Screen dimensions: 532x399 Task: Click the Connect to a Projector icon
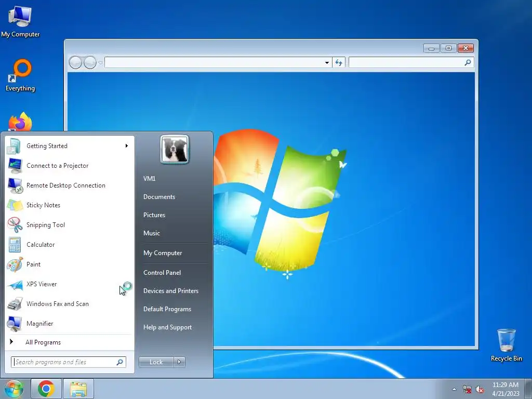[14, 166]
